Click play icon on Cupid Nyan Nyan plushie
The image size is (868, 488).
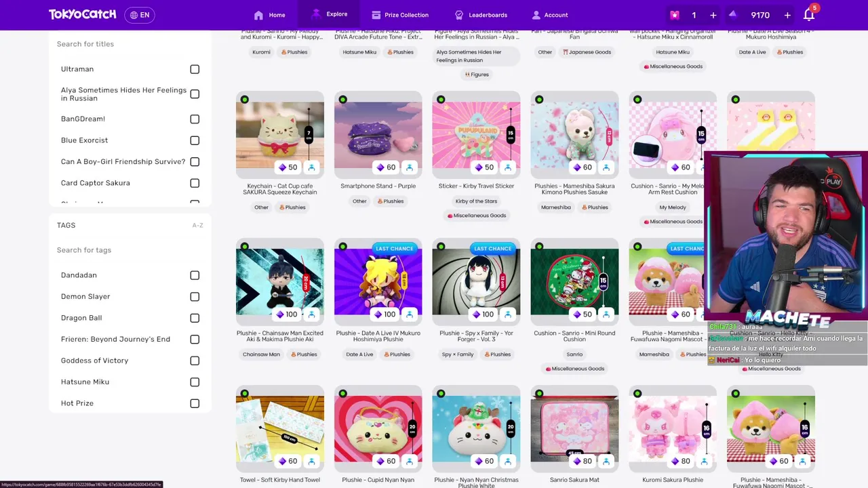coord(410,461)
